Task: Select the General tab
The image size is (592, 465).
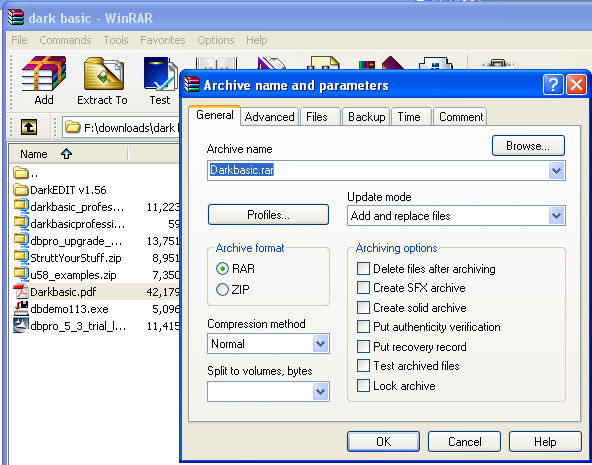Action: (214, 115)
